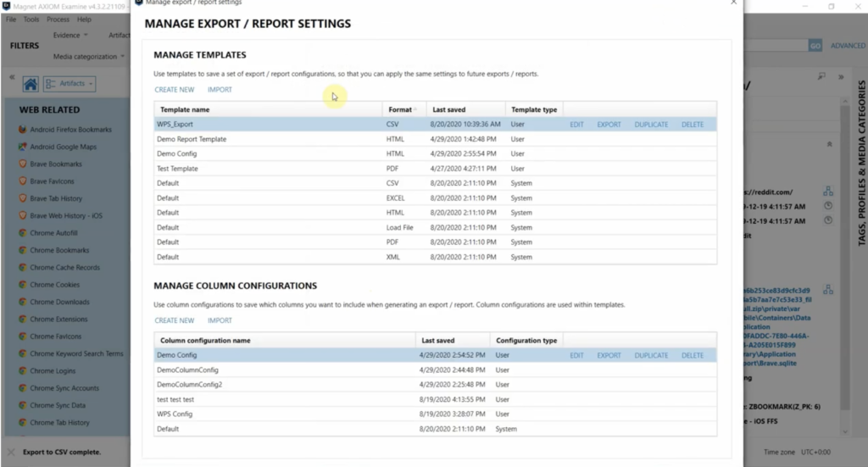Screen dimensions: 868x467
Task: Click the pin icon in the details panel
Action: [x=821, y=76]
